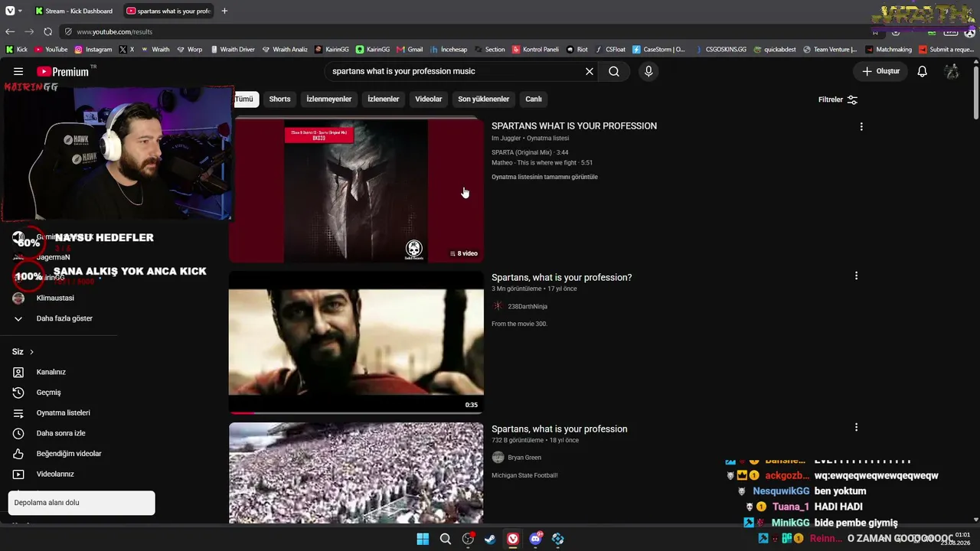Switch to the Stream - Kick Dashboard tab
The width and height of the screenshot is (980, 551).
click(75, 11)
